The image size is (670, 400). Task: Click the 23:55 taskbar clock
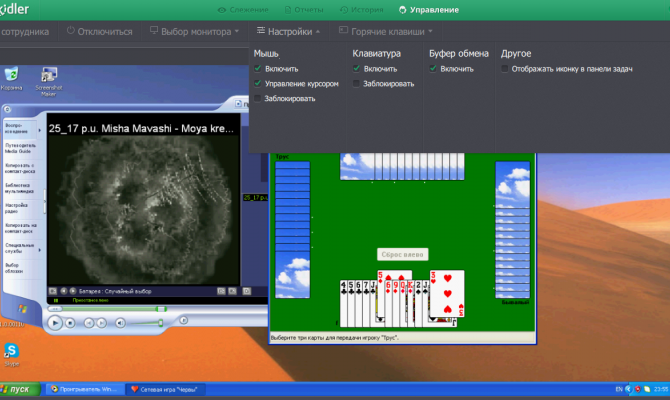[661, 389]
